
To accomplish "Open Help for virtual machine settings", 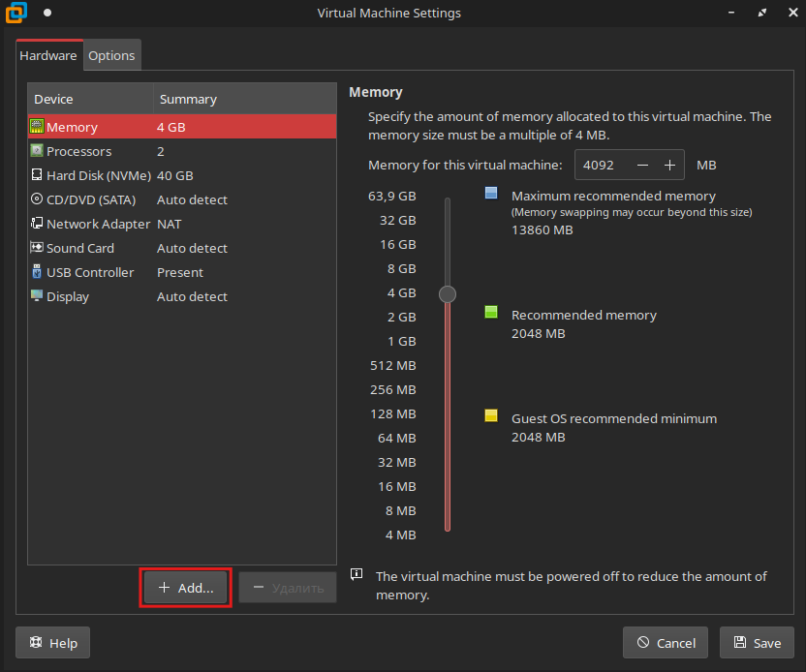I will point(53,643).
